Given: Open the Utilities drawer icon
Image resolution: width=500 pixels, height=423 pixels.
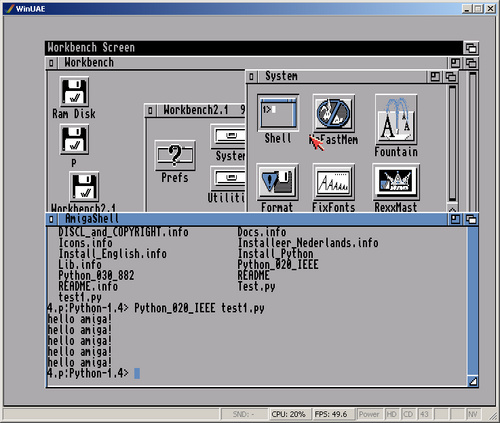Looking at the screenshot, I should coord(229,179).
